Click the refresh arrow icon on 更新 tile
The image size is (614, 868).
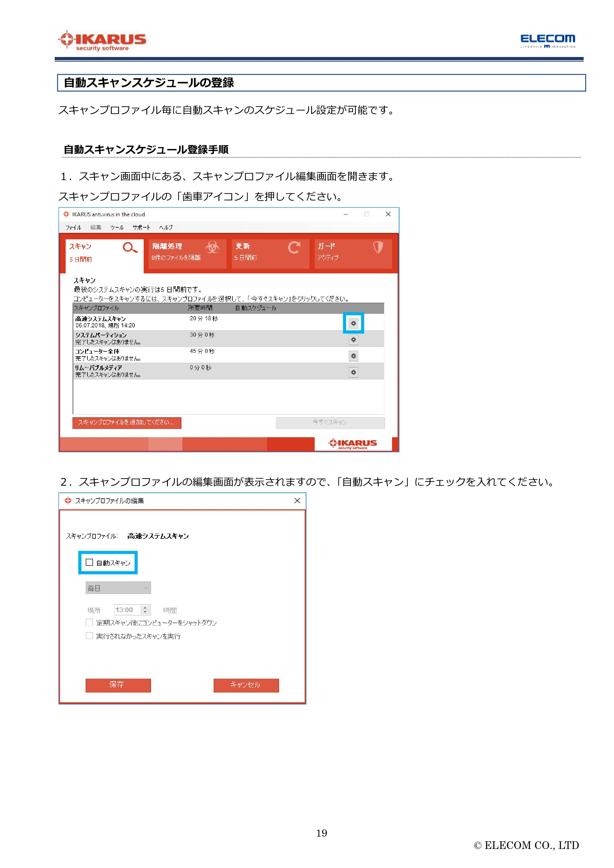point(294,247)
